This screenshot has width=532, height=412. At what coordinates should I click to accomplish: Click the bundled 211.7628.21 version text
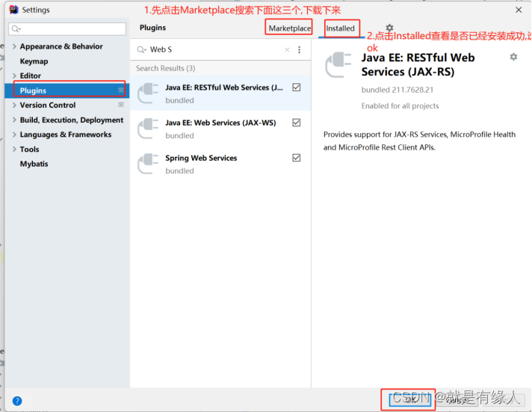[398, 90]
